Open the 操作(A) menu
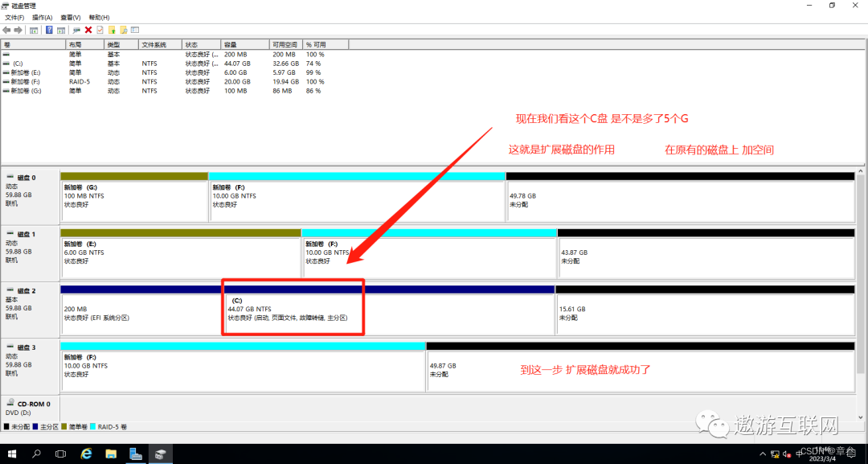This screenshot has width=868, height=464. 42,18
